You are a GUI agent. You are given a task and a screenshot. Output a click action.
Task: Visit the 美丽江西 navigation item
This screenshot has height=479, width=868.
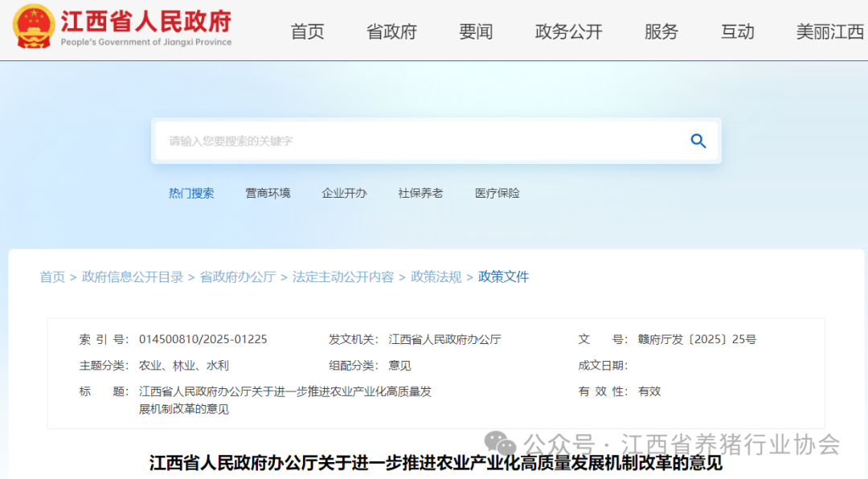point(829,32)
